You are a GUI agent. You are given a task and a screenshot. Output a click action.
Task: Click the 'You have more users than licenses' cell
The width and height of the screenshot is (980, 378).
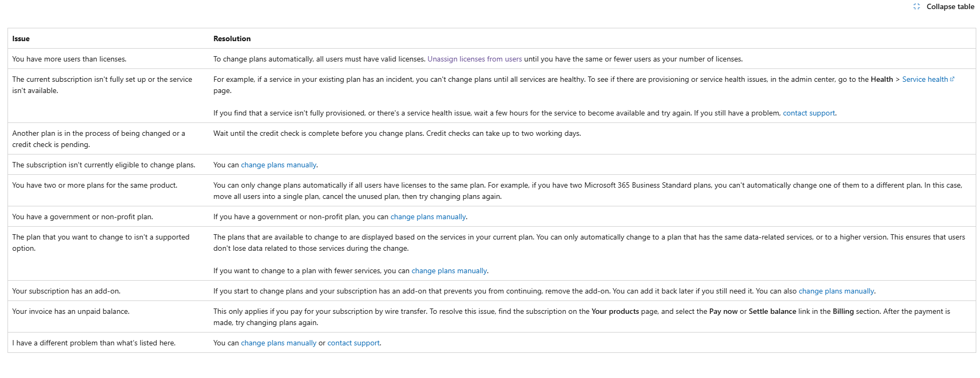coord(69,59)
